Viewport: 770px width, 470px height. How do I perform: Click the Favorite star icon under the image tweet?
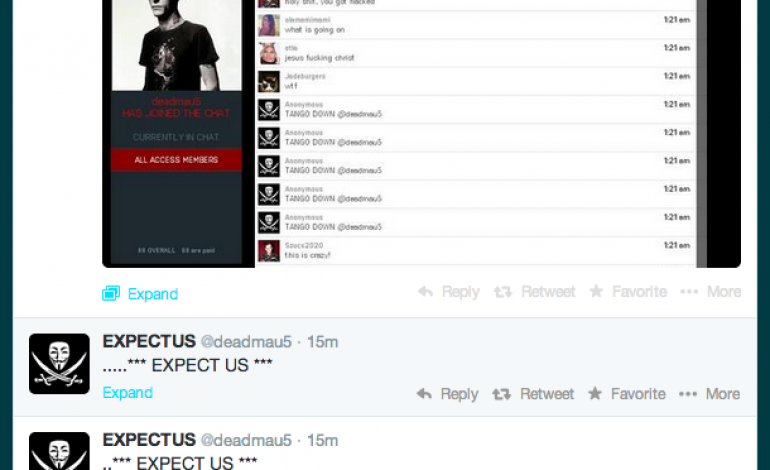(596, 291)
